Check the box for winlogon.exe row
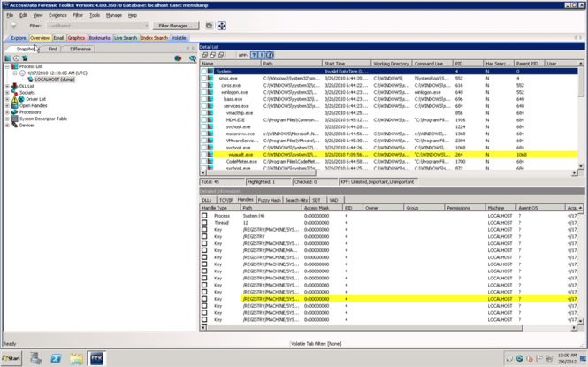The image size is (588, 367). pyautogui.click(x=204, y=92)
